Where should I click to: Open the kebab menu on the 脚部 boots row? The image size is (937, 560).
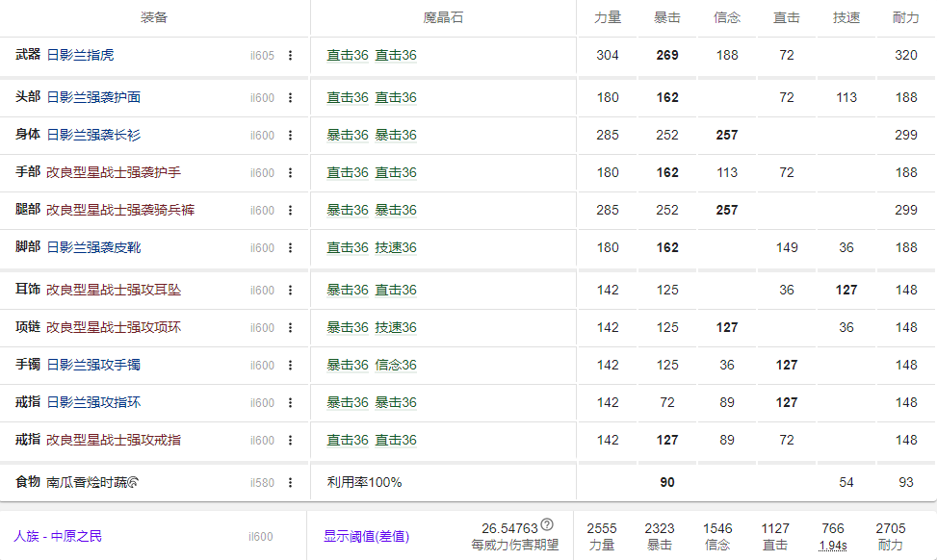coord(288,247)
